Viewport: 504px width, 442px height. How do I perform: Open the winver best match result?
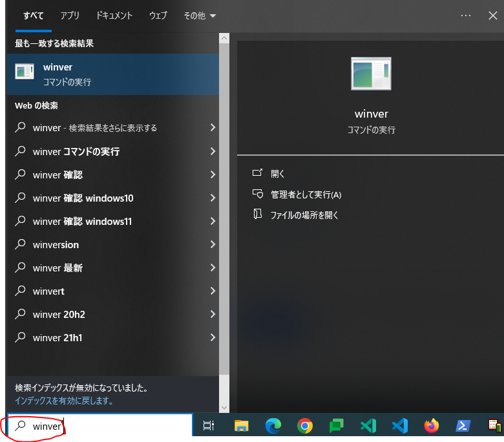pyautogui.click(x=112, y=74)
